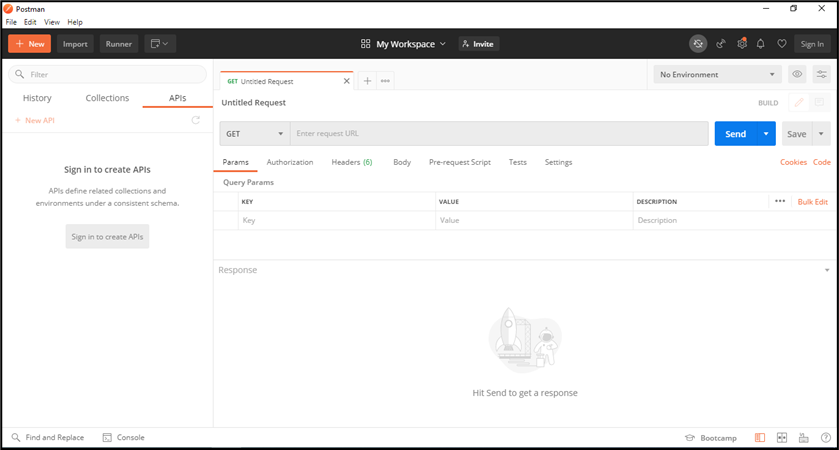The width and height of the screenshot is (839, 450).
Task: Open settings gear icon in header
Action: pos(742,44)
